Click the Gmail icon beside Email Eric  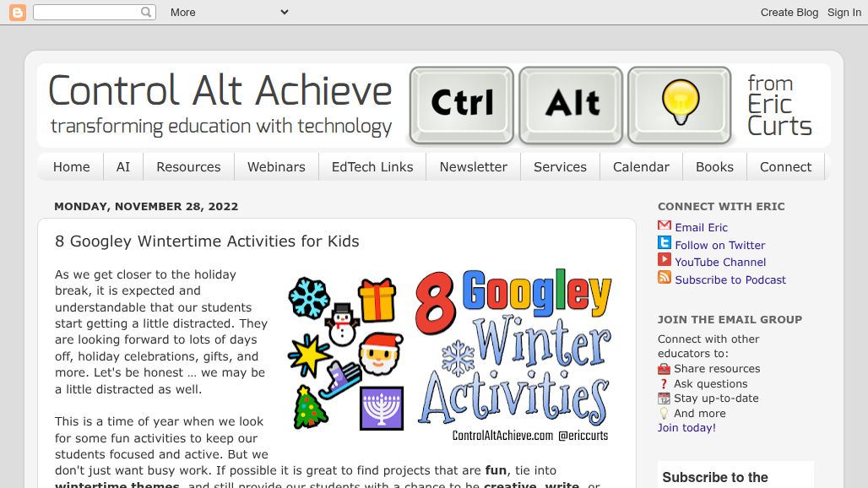click(664, 226)
